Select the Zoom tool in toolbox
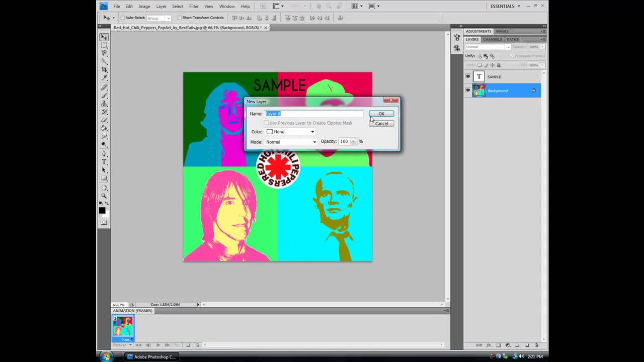 point(104,195)
